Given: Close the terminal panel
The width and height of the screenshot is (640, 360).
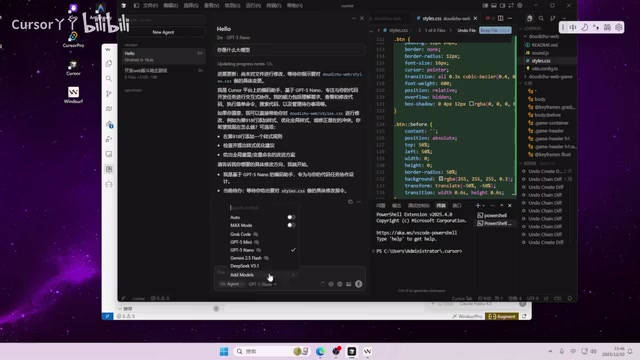Looking at the screenshot, I should 510,205.
